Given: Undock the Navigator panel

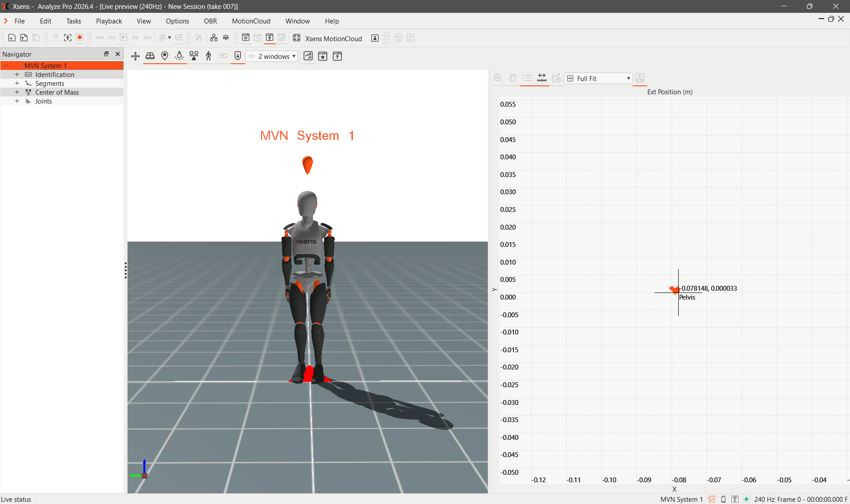Looking at the screenshot, I should click(106, 54).
